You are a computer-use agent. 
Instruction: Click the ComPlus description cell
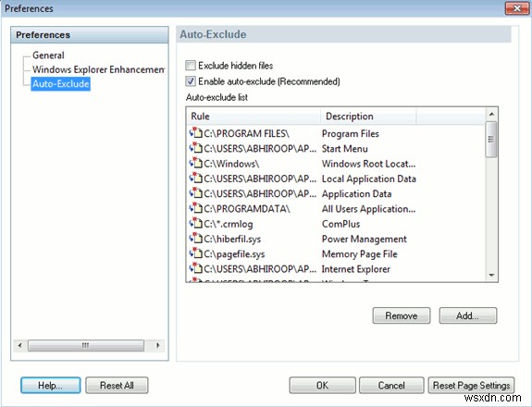click(x=340, y=224)
